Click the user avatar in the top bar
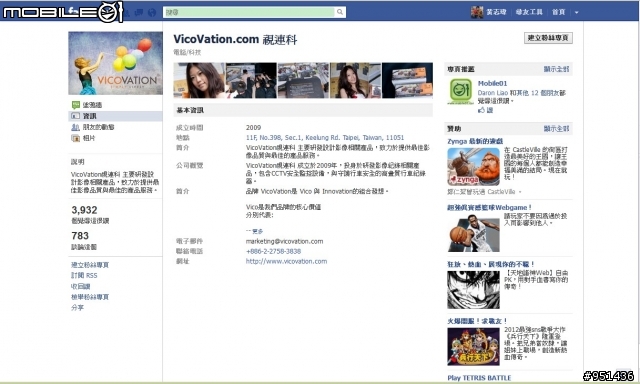 [x=477, y=12]
